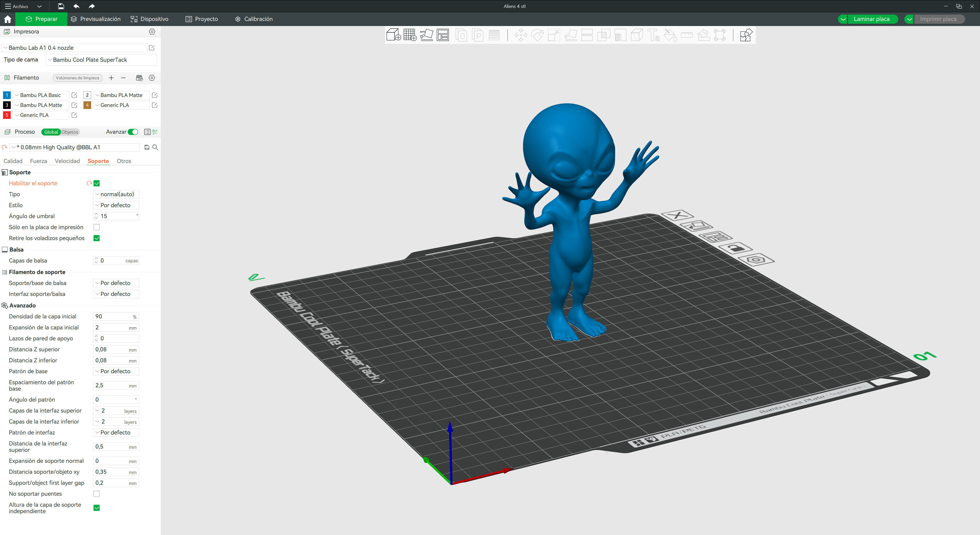Screen dimensions: 980x535
Task: Check Sólo en la placa de impresión
Action: [x=97, y=227]
